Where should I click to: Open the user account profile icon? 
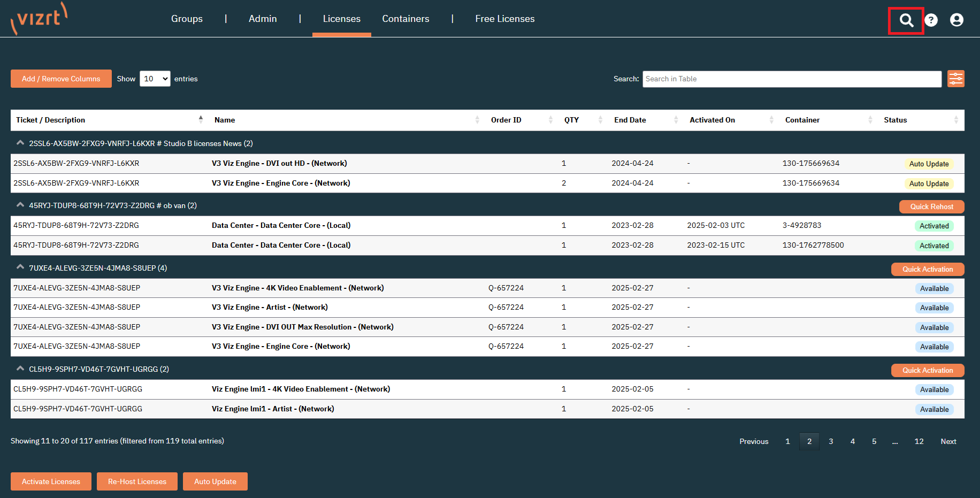pos(956,20)
